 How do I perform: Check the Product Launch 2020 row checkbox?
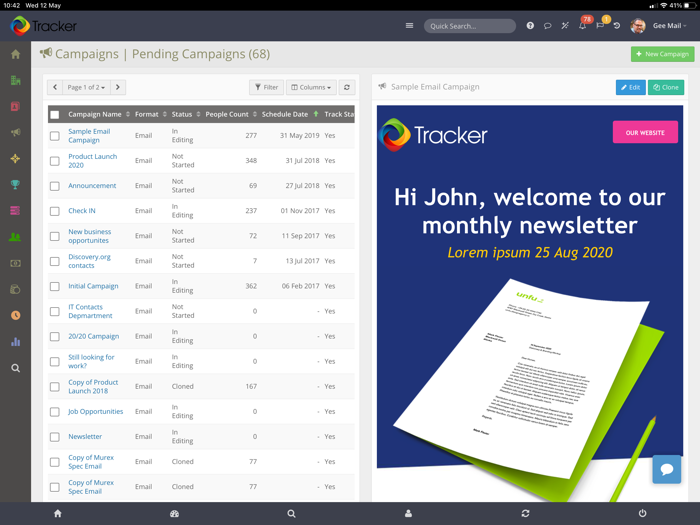(55, 161)
